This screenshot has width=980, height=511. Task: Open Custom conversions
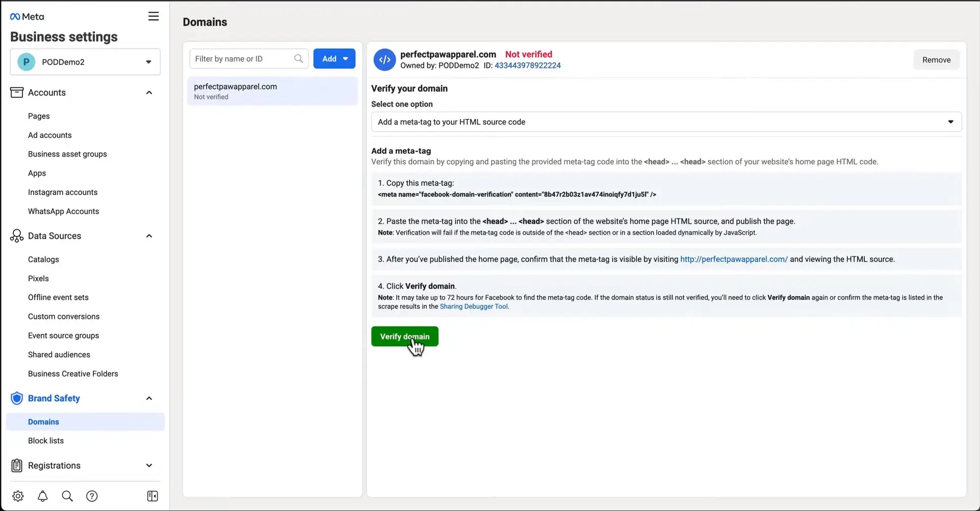coord(64,317)
